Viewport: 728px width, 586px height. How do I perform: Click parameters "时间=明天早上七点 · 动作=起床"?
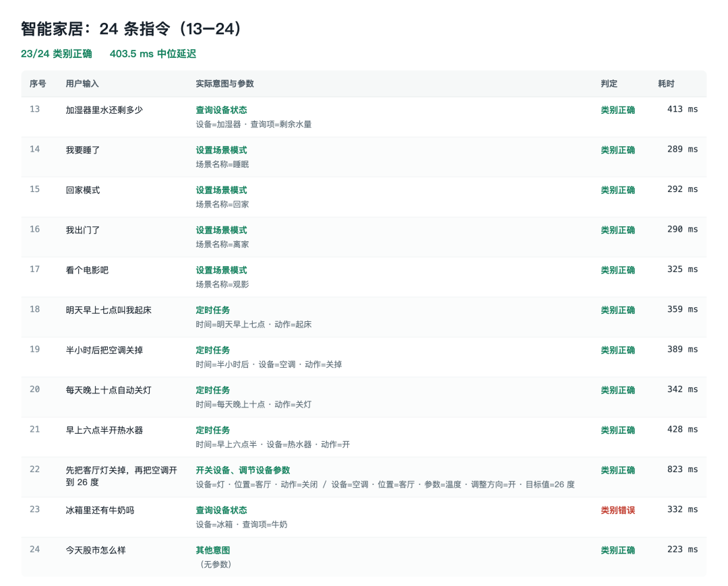253,324
